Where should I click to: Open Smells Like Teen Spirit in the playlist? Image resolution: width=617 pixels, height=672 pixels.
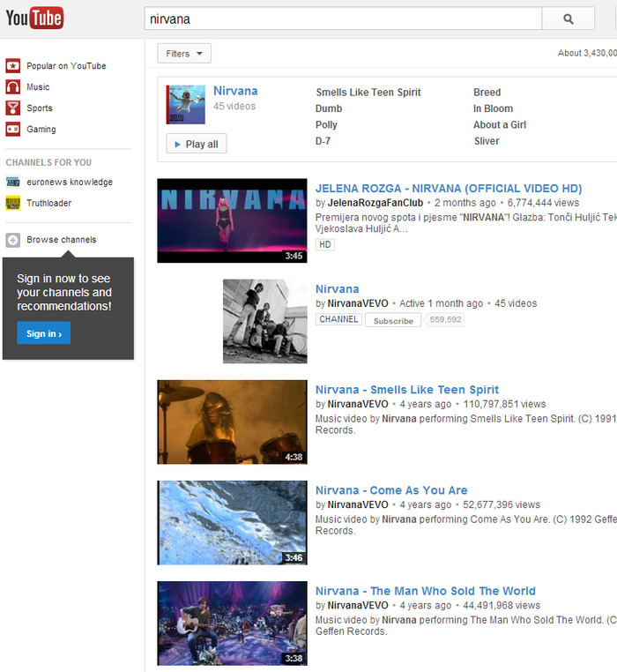coord(368,92)
